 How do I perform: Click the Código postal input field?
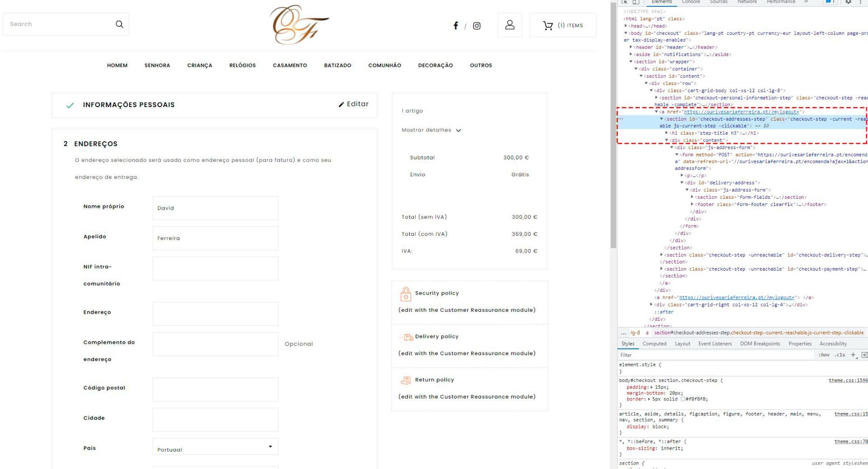click(x=216, y=389)
